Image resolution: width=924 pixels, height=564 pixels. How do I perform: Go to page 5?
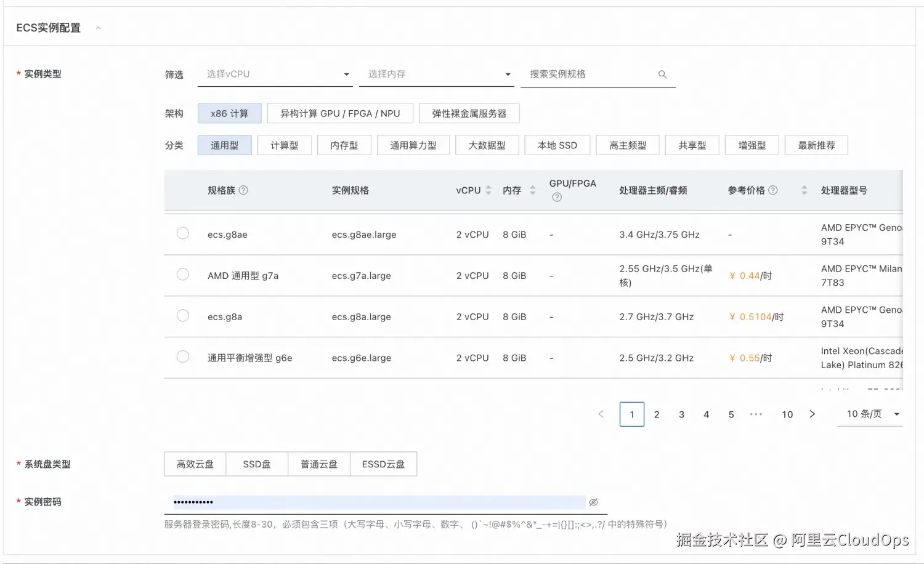click(731, 414)
